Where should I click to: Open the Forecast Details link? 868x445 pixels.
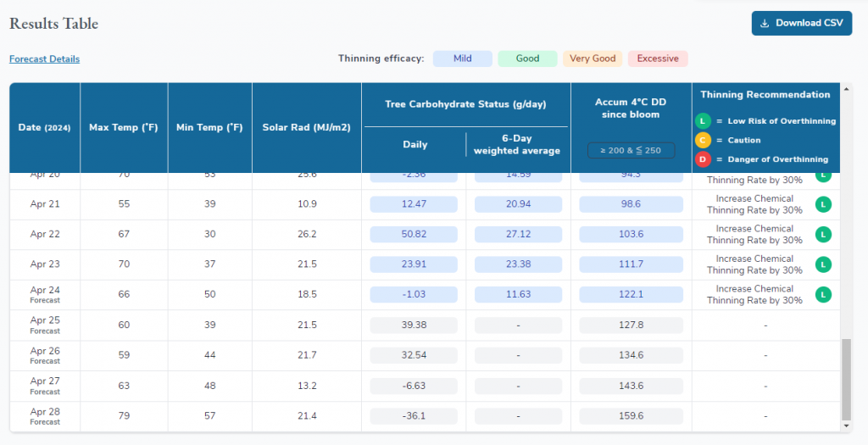point(44,59)
